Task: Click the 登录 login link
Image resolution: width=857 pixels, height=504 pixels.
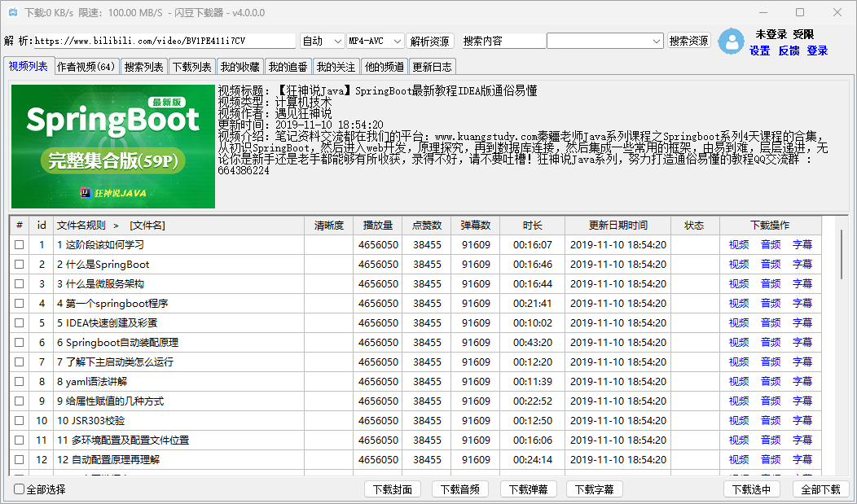Action: 817,50
